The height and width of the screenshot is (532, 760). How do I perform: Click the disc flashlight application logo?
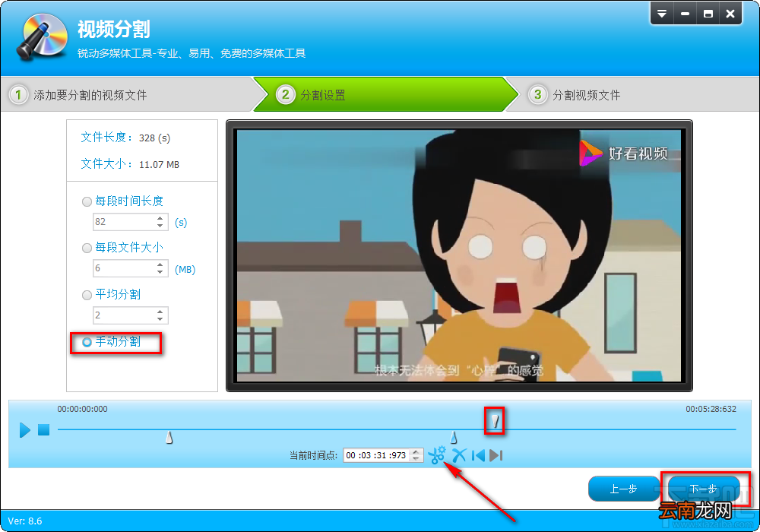click(42, 36)
